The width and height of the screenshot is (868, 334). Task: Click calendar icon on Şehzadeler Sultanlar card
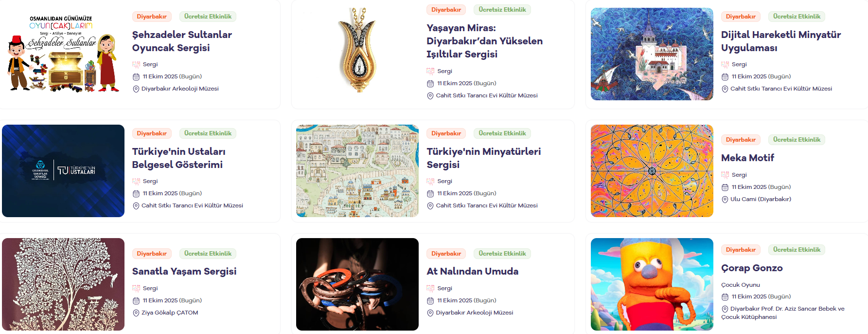(136, 77)
